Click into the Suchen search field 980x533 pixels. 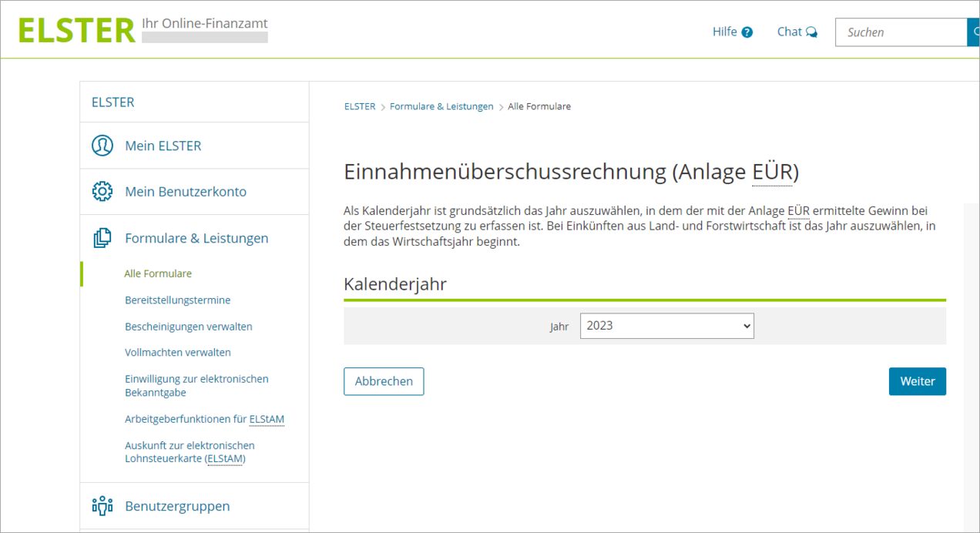(901, 32)
